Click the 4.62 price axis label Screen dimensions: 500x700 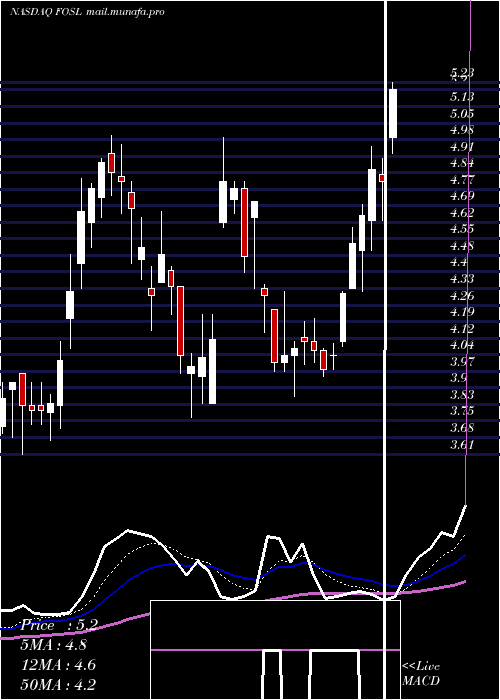[462, 212]
